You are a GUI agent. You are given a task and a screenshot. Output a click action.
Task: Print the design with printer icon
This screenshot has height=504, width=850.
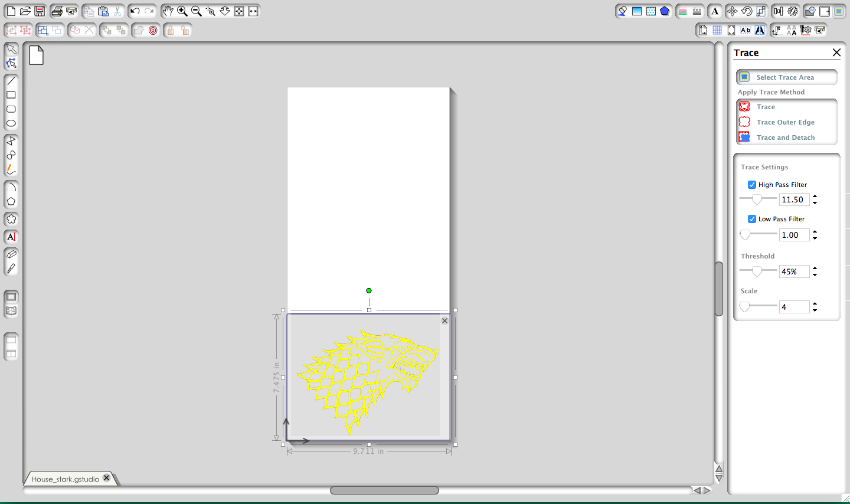[57, 11]
